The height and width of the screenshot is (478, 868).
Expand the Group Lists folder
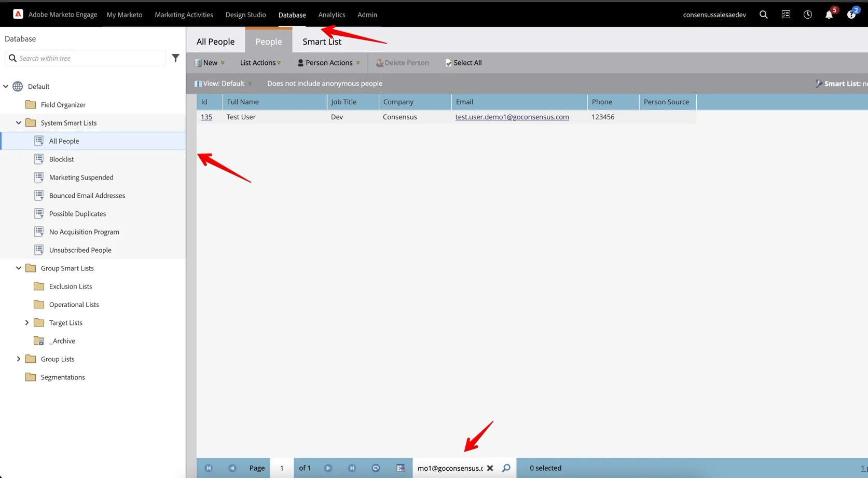pyautogui.click(x=19, y=359)
